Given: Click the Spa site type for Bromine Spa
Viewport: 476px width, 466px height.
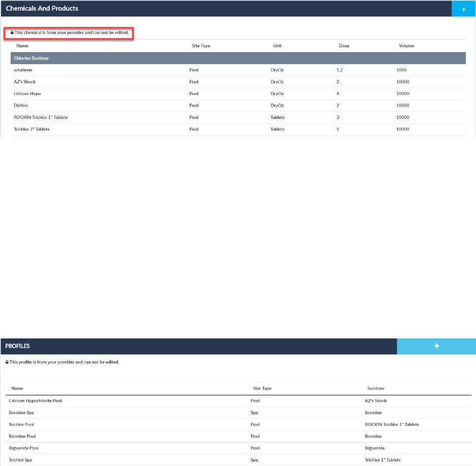Looking at the screenshot, I should [x=254, y=413].
